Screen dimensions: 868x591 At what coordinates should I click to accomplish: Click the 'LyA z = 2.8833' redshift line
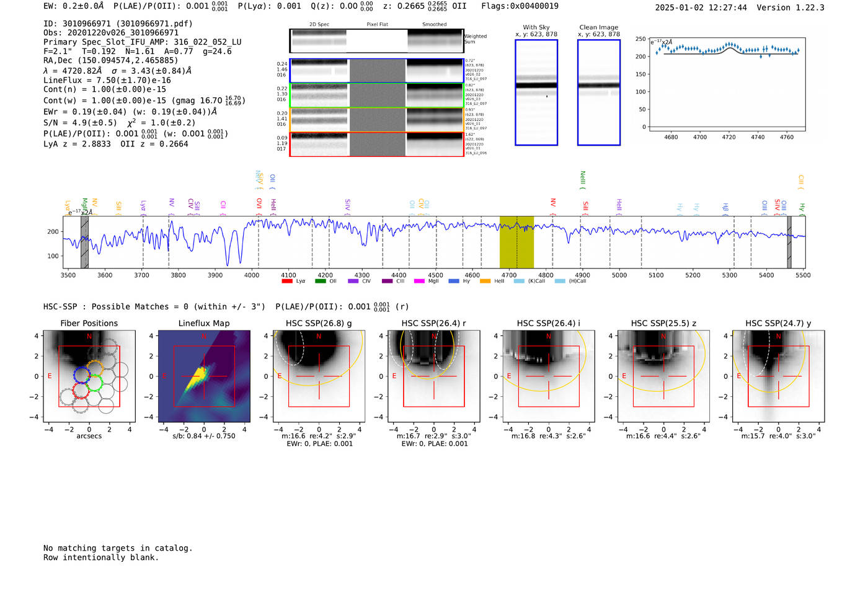[x=77, y=144]
